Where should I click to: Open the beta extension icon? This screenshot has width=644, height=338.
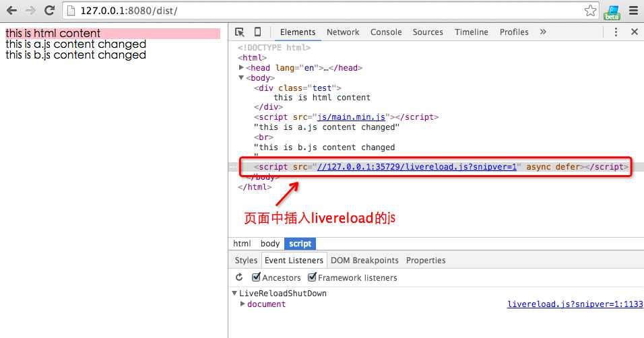point(612,12)
